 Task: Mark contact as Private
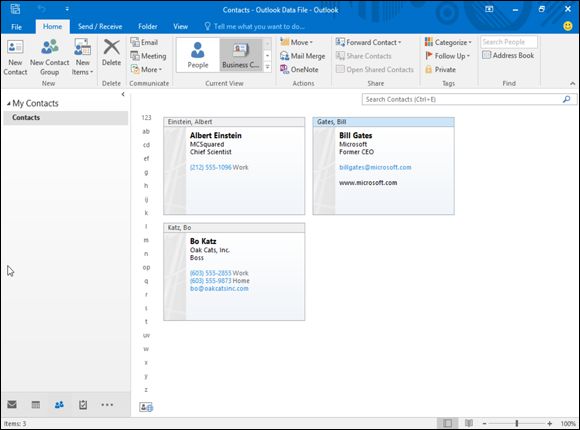441,70
